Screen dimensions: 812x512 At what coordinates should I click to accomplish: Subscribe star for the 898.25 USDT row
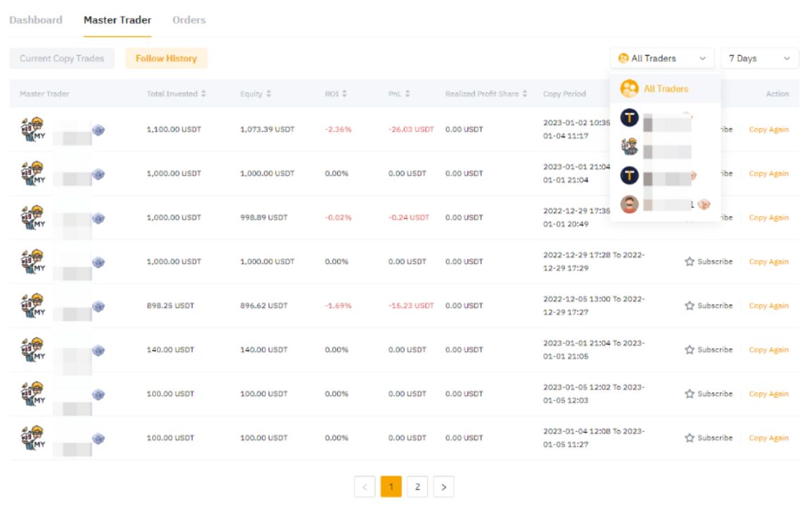(x=690, y=306)
